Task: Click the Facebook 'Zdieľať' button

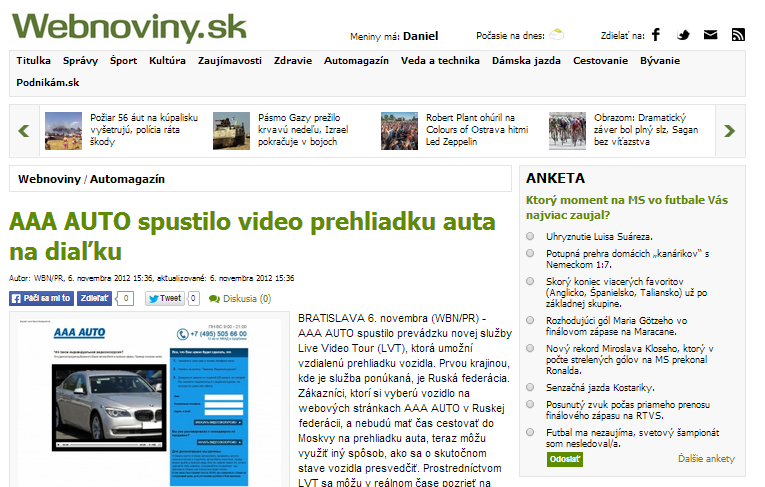Action: [94, 298]
